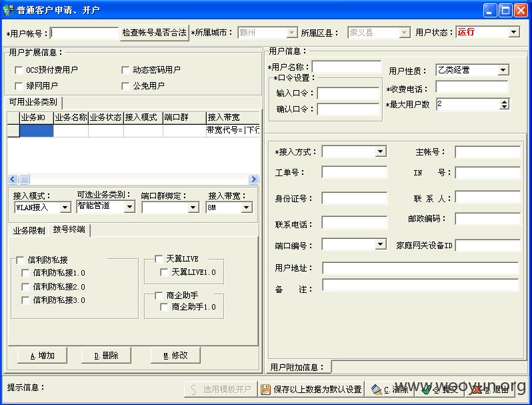Image resolution: width=532 pixels, height=405 pixels.
Task: Click the 选用模板开户 button
Action: (221, 390)
